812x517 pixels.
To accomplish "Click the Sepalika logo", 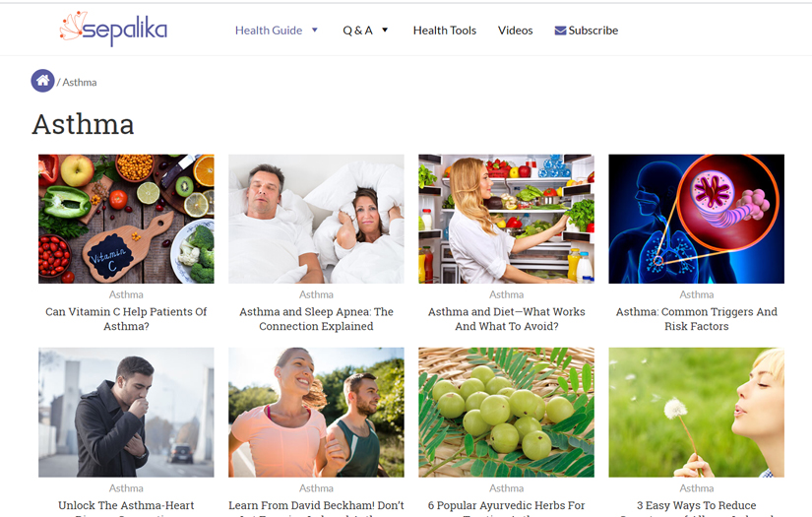I will coord(113,29).
